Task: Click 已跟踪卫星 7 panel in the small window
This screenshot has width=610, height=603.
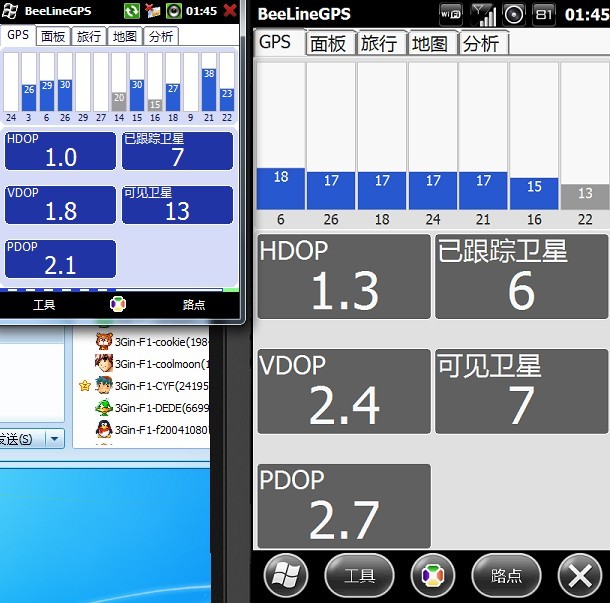Action: click(177, 151)
